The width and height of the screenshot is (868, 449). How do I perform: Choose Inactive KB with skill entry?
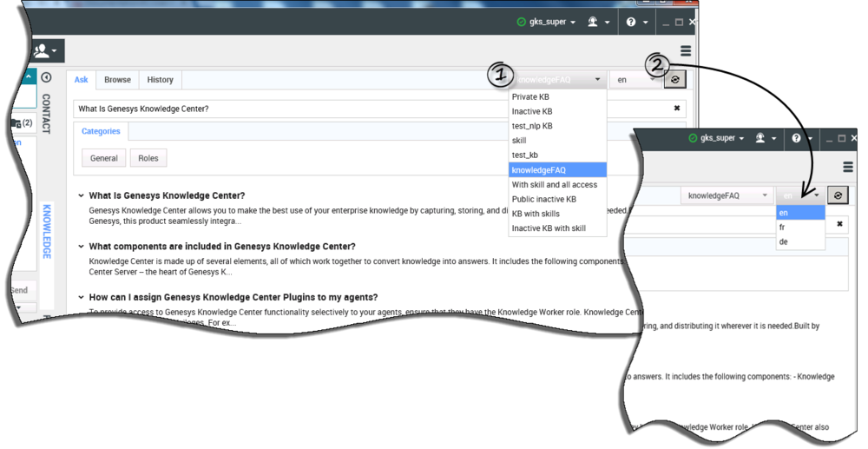coord(557,228)
